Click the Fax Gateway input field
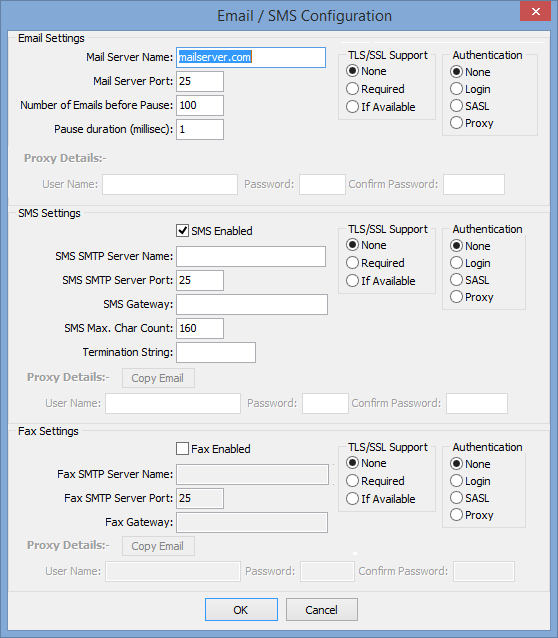This screenshot has height=638, width=558. (252, 522)
